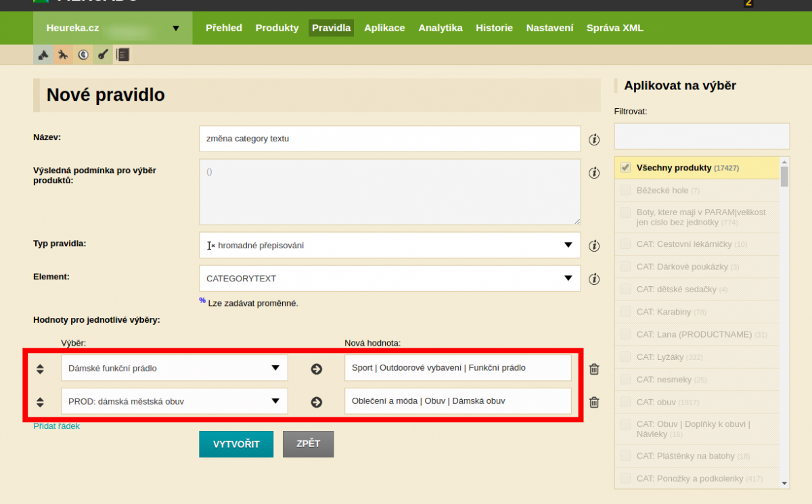Click the scroll-up arrow of the selection list

click(x=784, y=162)
